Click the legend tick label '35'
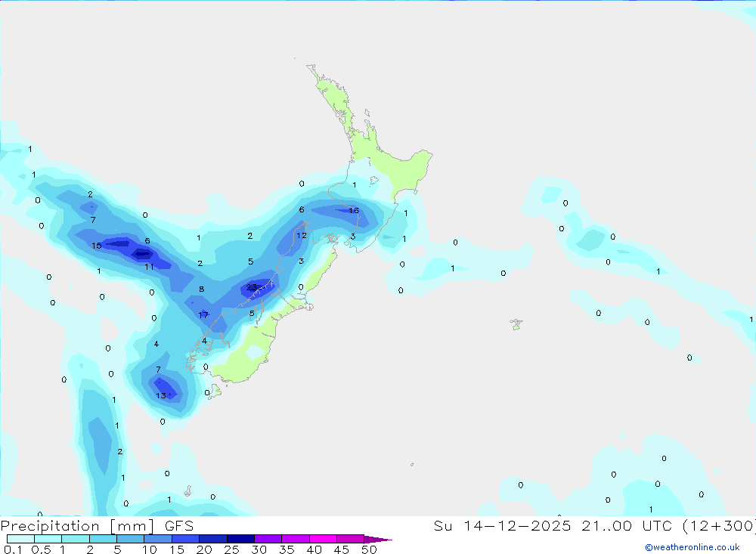756x554 pixels. (287, 549)
